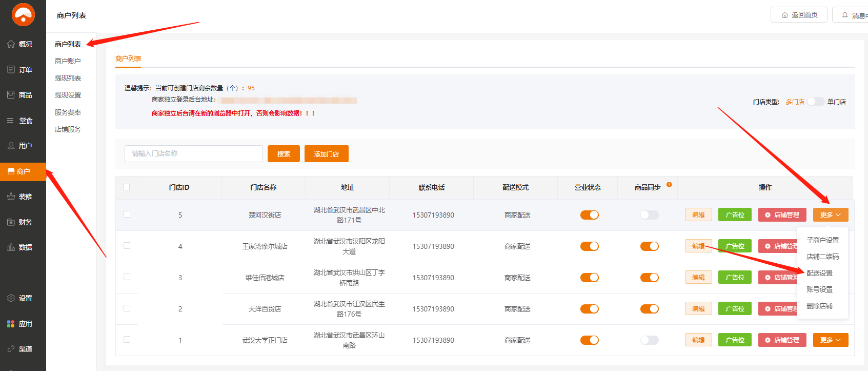
Task: Click 返回首页 button at top
Action: click(x=799, y=15)
